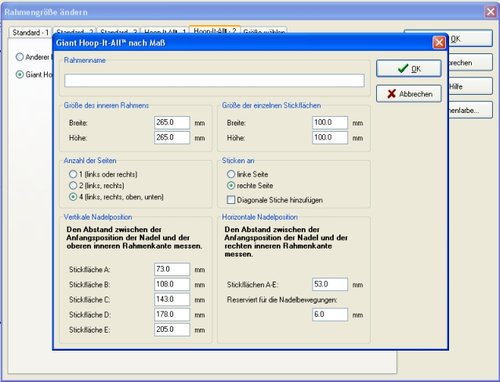Edit Stickflächen A-E value 53.0
500x382 pixels.
click(x=330, y=284)
